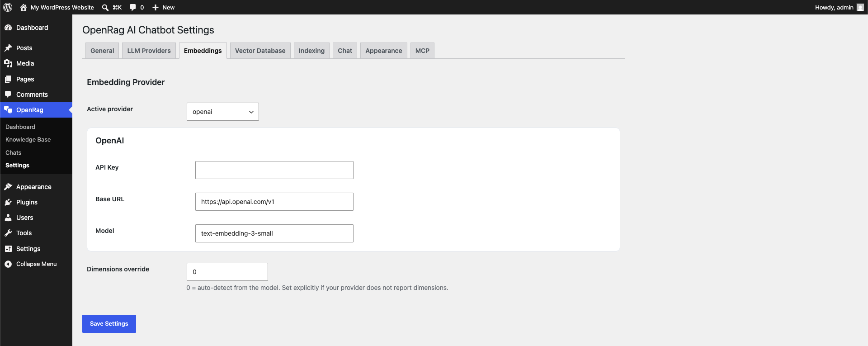Click the auto-detect help text

[x=317, y=288]
